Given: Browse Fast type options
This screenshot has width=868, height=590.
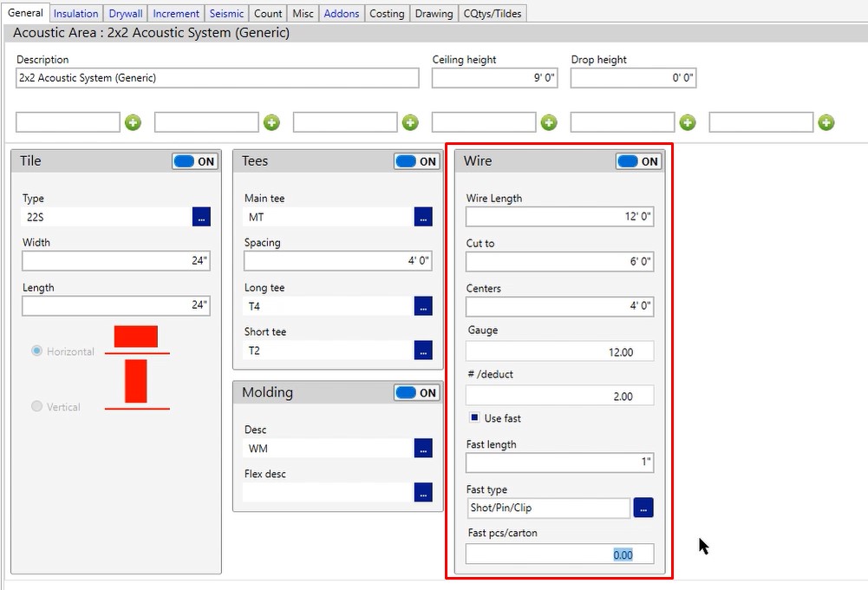Looking at the screenshot, I should pos(643,508).
